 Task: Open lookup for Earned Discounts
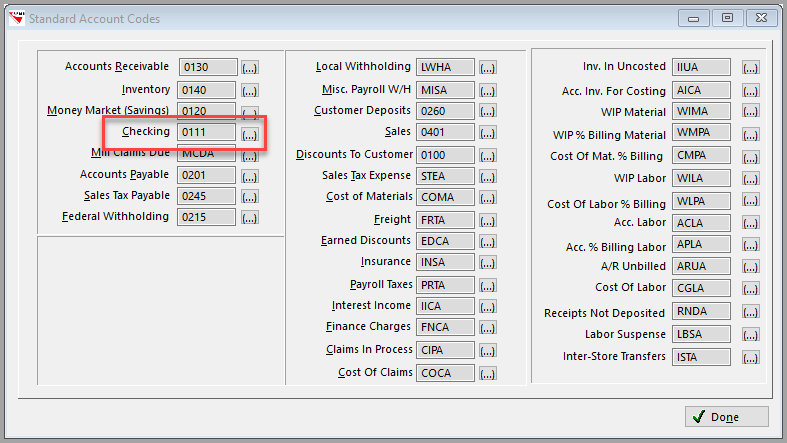point(487,242)
